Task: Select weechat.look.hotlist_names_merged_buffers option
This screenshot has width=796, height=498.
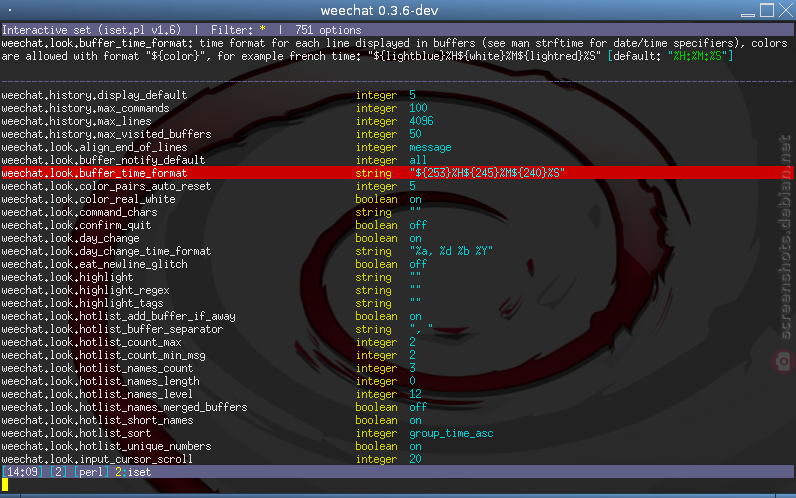Action: (398, 408)
